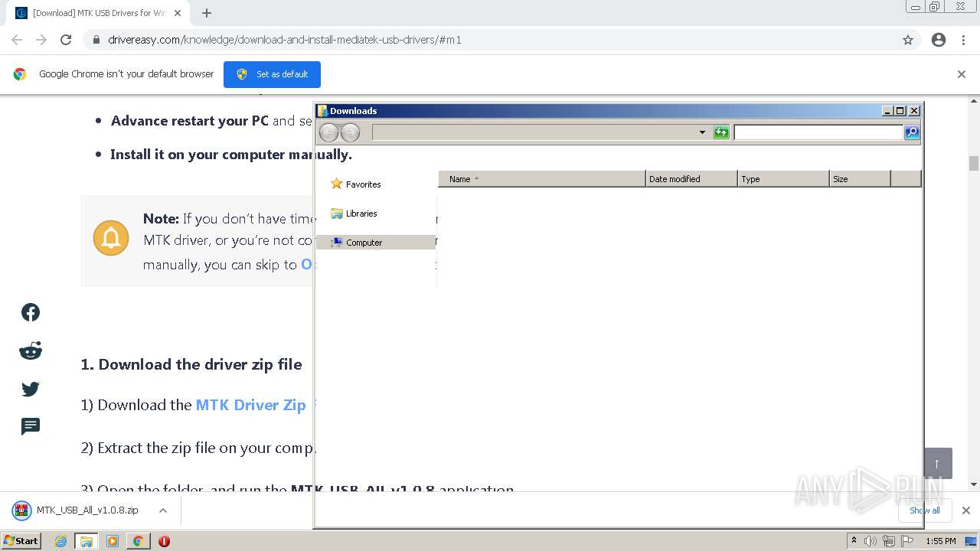Viewport: 980px width, 551px height.
Task: Click the Chrome address bar URL
Action: click(285, 40)
